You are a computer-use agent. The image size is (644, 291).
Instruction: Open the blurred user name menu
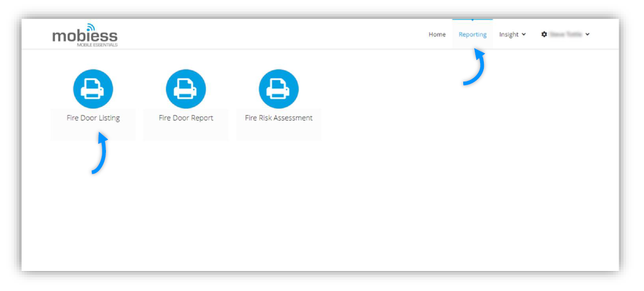[565, 35]
